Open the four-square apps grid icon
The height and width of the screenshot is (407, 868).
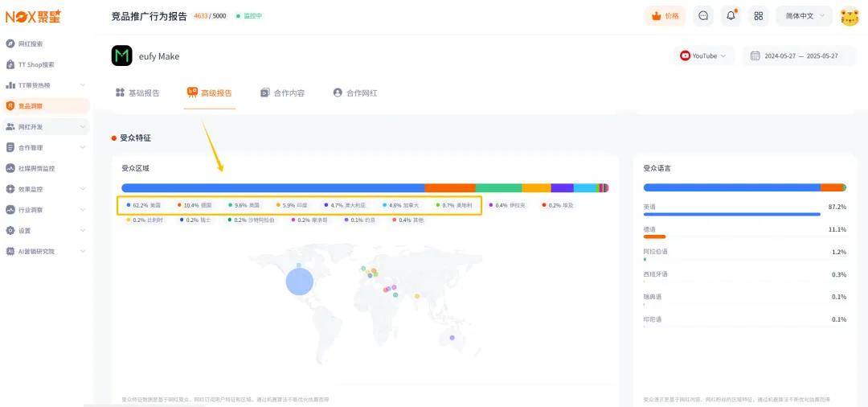(758, 16)
